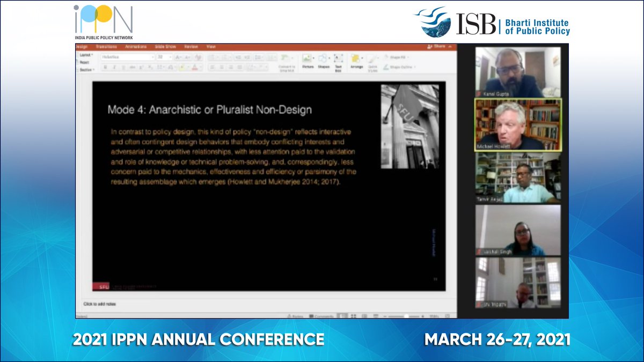Open the Shapes gallery
Viewport: 644px width, 362px height.
(324, 61)
